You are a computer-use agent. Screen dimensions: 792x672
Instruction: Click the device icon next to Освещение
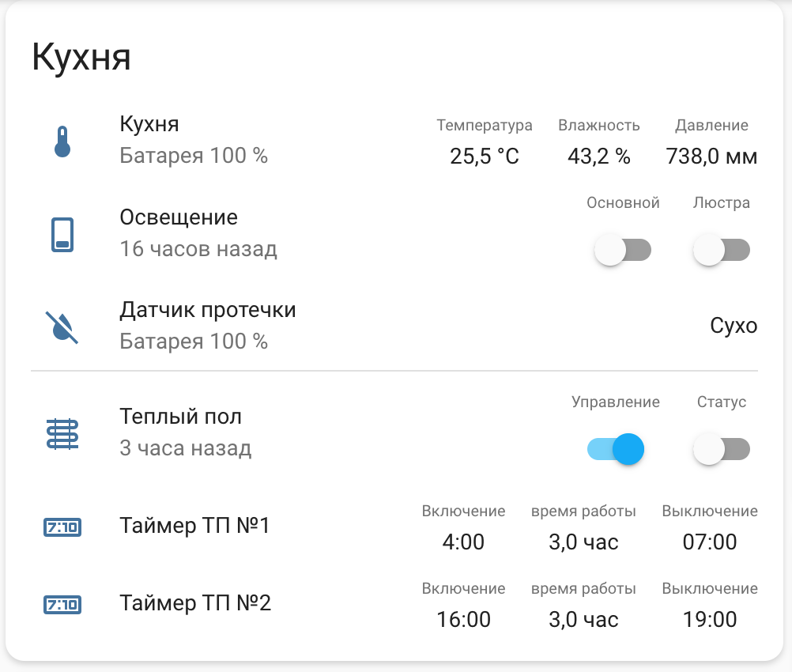(x=61, y=235)
